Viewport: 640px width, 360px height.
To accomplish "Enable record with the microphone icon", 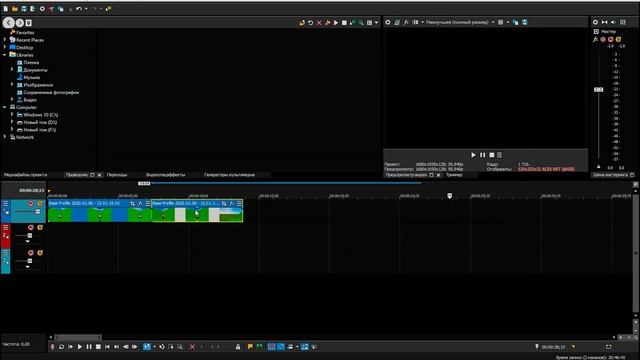I will tap(52, 347).
